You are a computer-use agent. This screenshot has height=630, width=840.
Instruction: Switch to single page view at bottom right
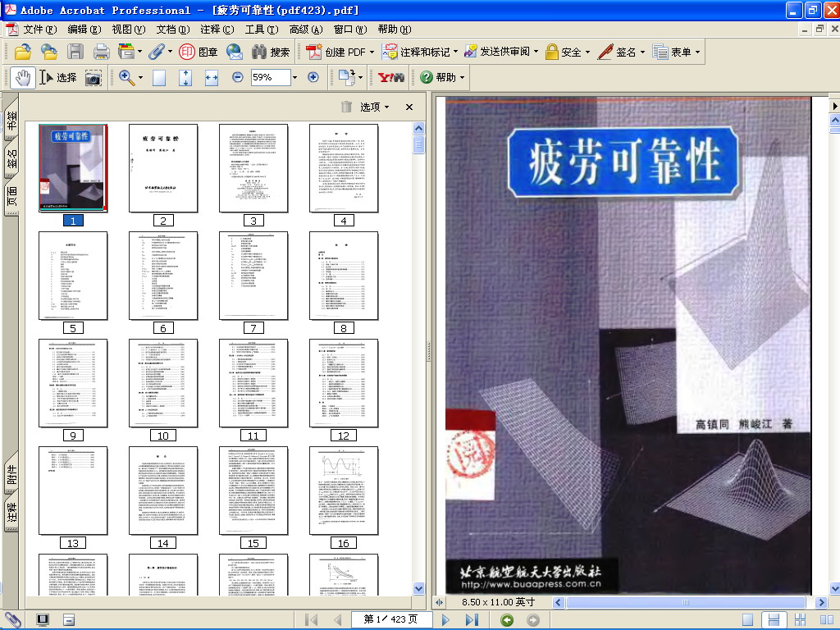(x=748, y=619)
